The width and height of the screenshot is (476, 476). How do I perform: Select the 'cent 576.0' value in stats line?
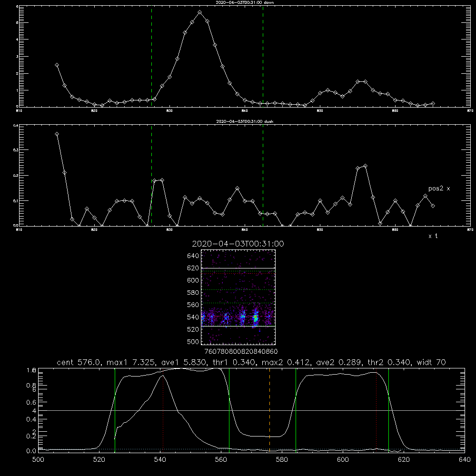79,362
